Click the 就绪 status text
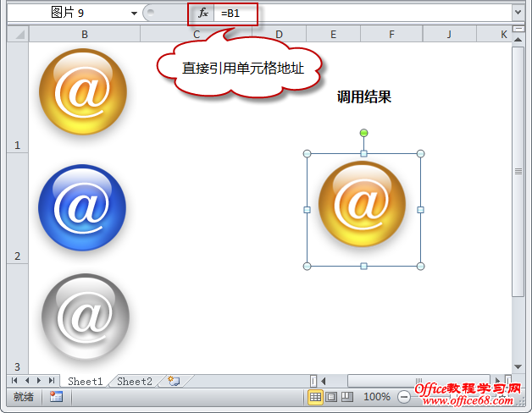532x413 pixels. click(x=24, y=396)
